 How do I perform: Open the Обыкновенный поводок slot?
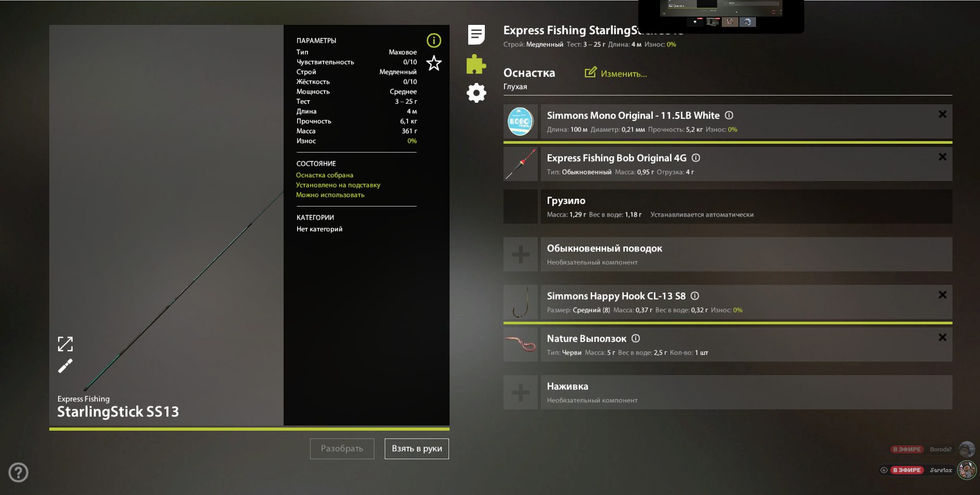746,254
